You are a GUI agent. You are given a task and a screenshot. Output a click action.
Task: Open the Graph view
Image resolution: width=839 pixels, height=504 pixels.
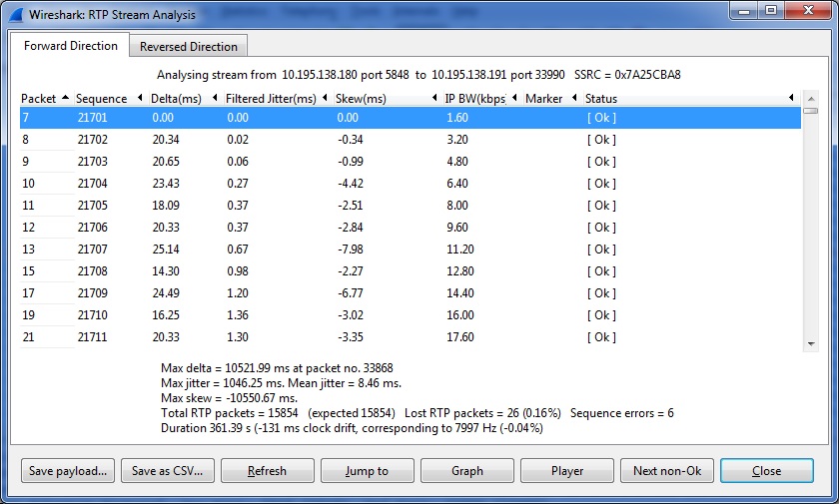pos(466,471)
